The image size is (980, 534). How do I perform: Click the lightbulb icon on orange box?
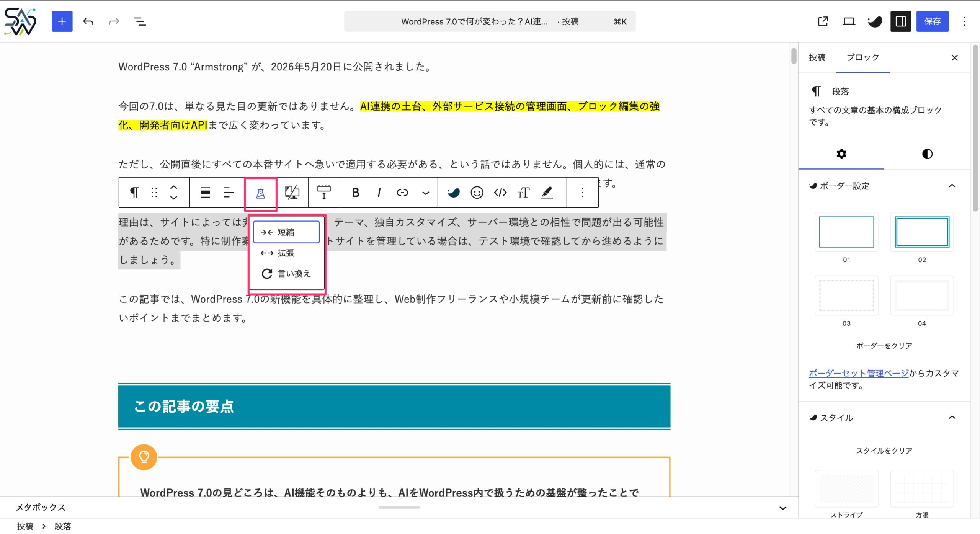pyautogui.click(x=144, y=457)
